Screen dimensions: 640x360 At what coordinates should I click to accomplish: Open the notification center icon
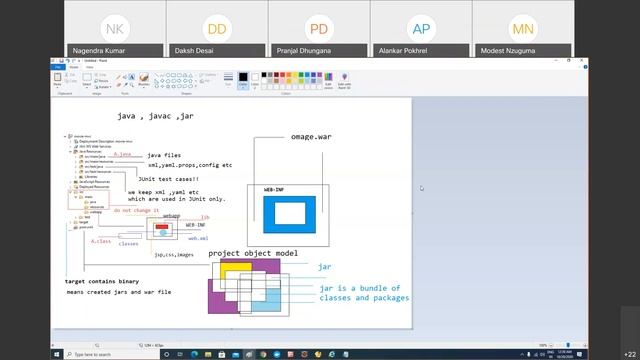point(579,354)
